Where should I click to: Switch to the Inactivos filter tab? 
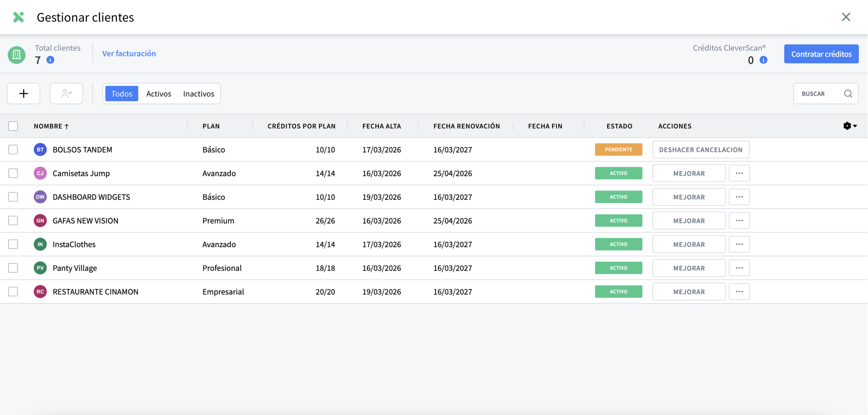point(198,94)
